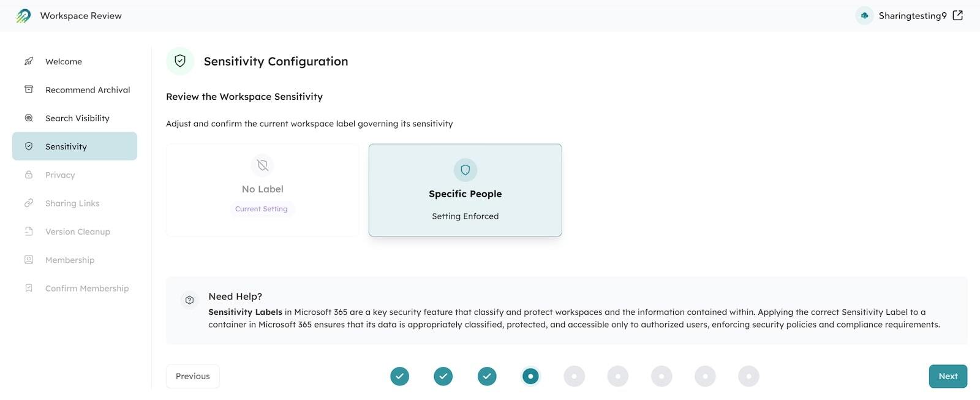Viewport: 980px width, 400px height.
Task: Click the Workspace Review rocket logo
Action: (x=23, y=16)
